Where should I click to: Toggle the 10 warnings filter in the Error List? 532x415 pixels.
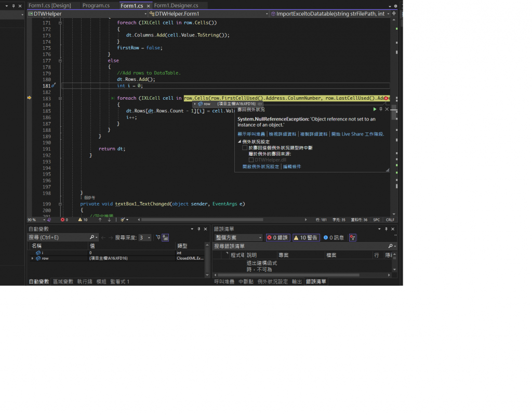tap(306, 237)
